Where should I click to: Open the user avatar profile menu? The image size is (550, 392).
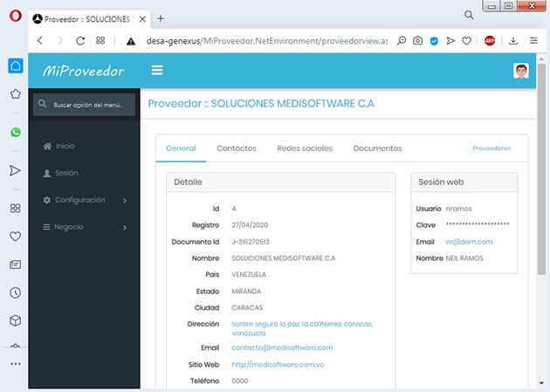pyautogui.click(x=521, y=72)
